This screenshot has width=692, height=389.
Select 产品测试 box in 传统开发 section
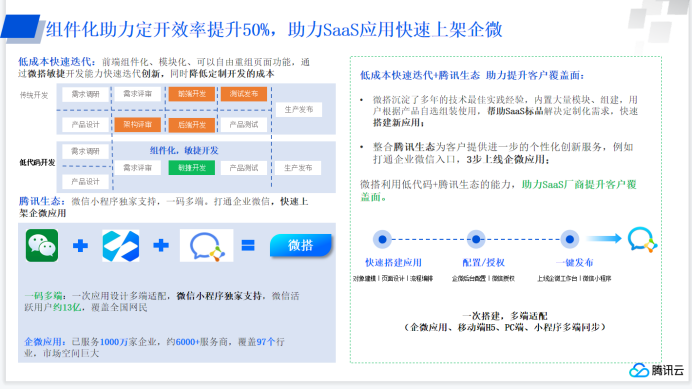click(x=244, y=125)
